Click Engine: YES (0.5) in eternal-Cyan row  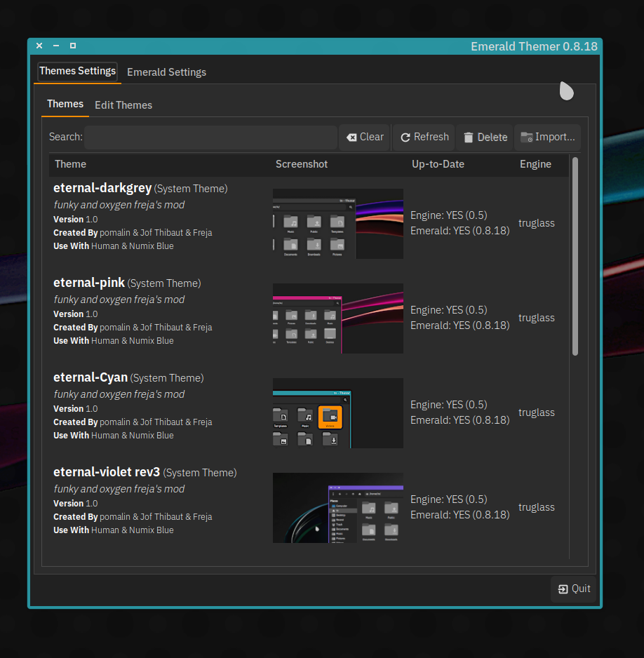[448, 405]
